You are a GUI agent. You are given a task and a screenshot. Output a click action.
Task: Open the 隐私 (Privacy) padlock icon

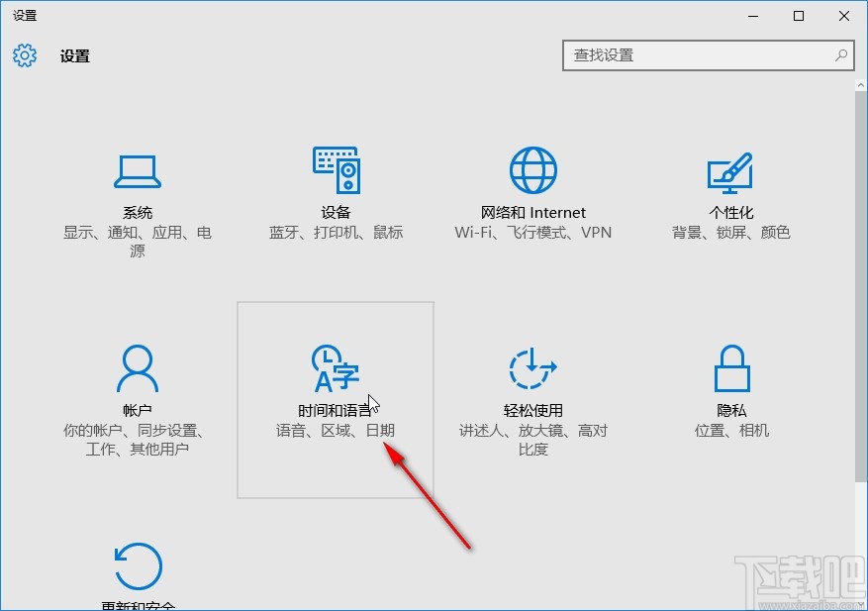pyautogui.click(x=730, y=366)
